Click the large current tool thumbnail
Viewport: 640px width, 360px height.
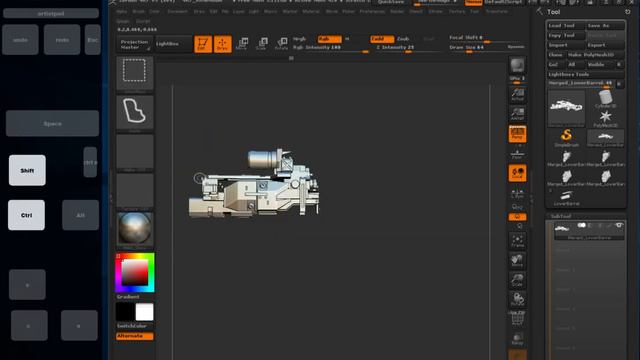(x=566, y=108)
